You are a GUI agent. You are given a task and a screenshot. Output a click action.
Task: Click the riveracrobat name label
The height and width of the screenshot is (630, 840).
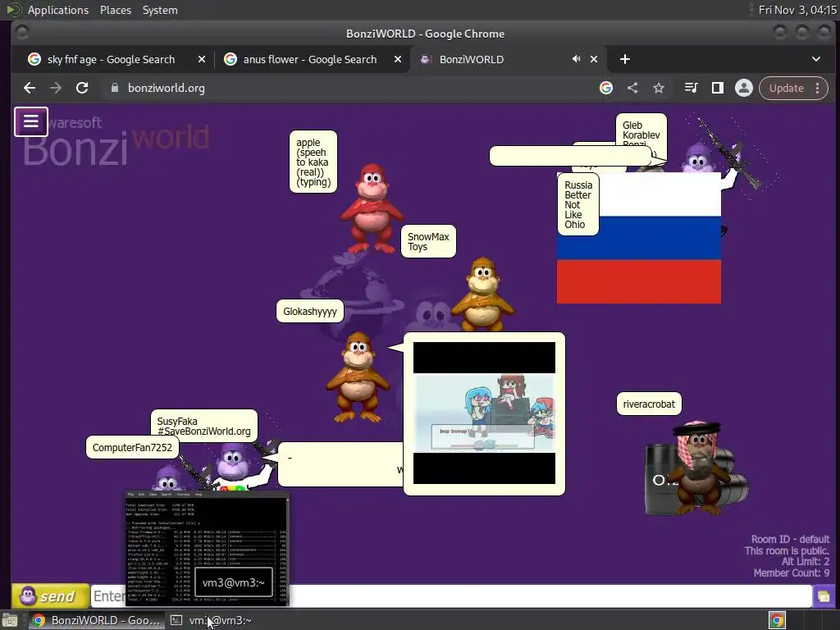649,404
